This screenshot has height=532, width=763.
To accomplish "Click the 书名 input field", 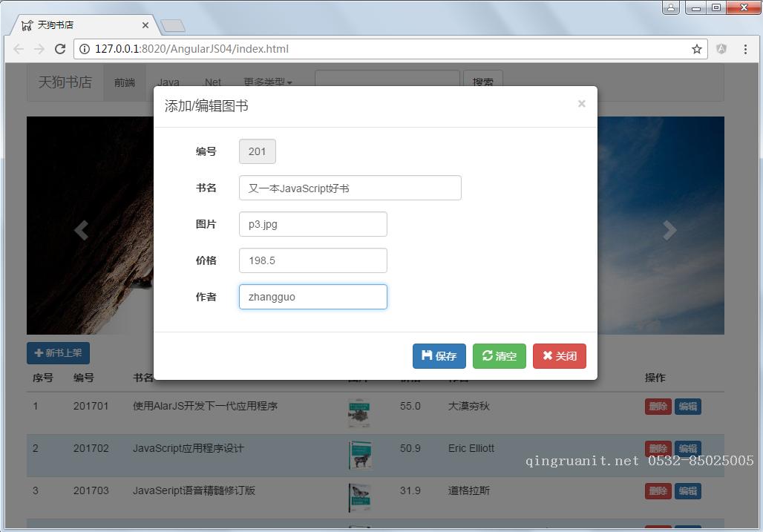I will click(x=350, y=188).
